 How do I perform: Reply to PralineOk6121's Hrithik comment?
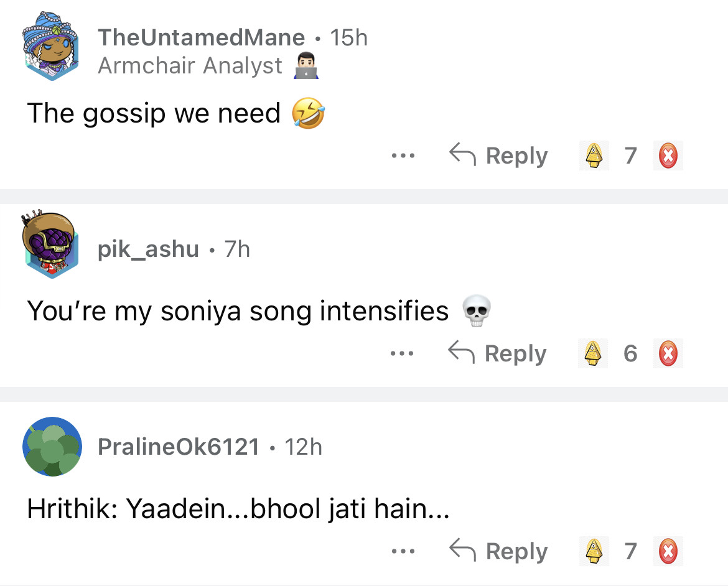tap(498, 551)
